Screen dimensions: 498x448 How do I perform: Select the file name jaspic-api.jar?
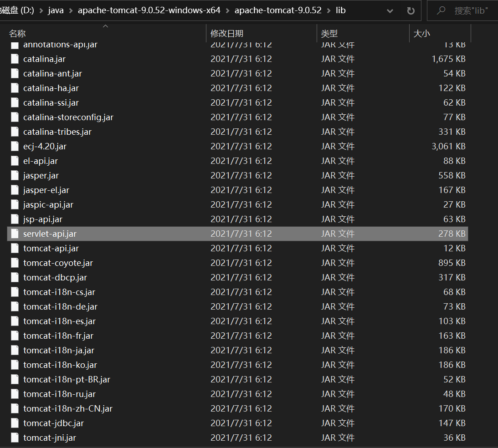click(x=48, y=205)
